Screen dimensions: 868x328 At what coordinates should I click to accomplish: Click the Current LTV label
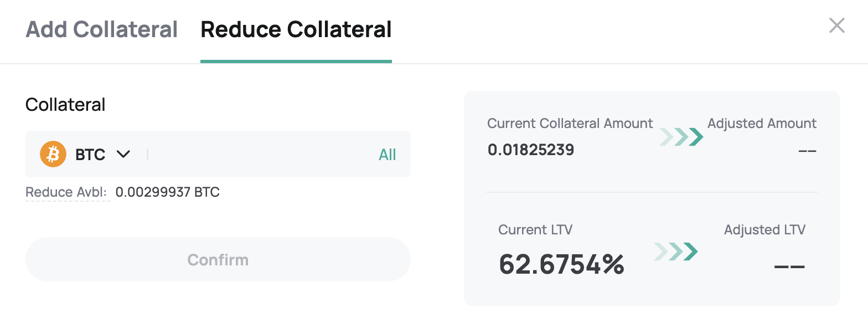click(535, 229)
